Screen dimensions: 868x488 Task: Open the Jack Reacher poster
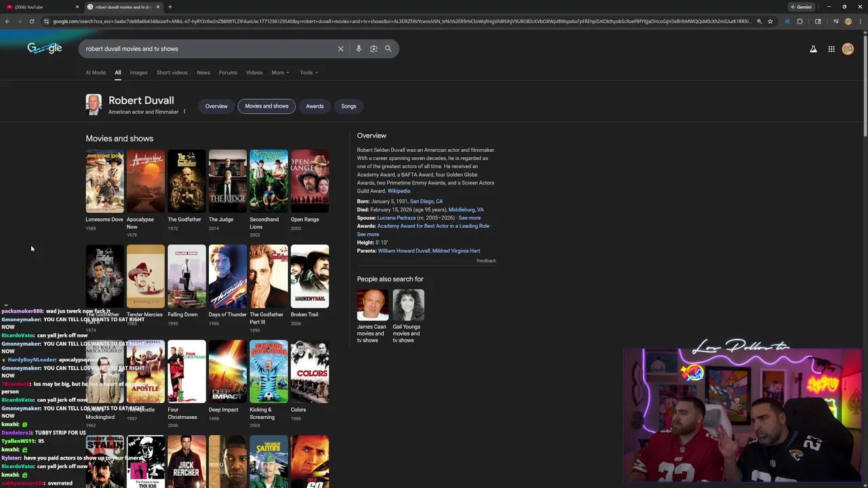tap(186, 462)
